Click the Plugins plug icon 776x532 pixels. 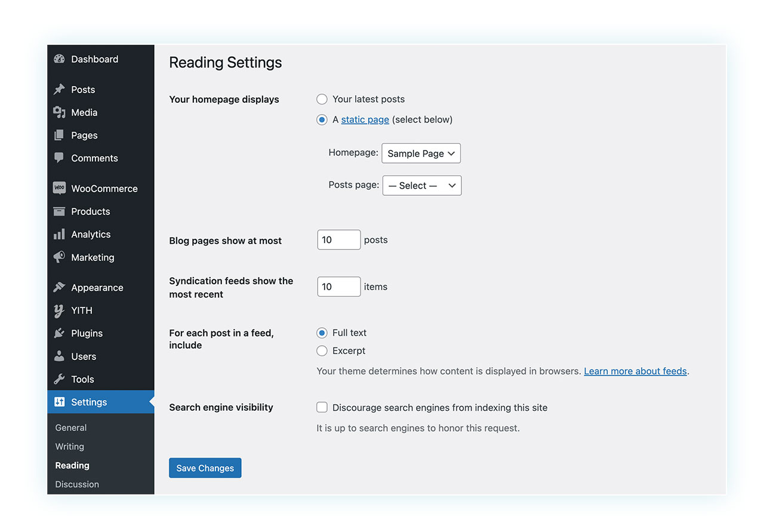[59, 333]
